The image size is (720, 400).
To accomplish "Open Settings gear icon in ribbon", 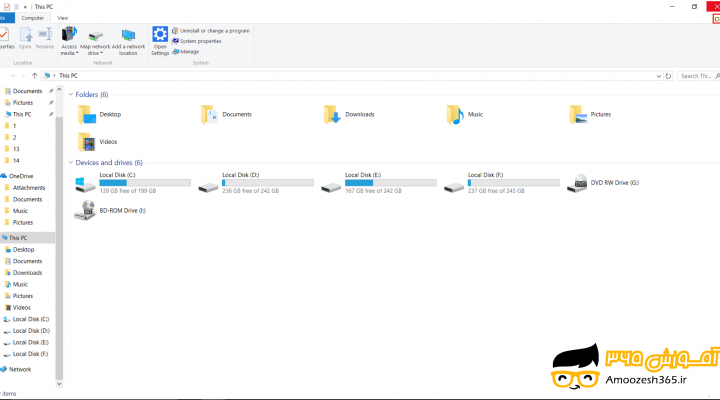I will point(160,34).
